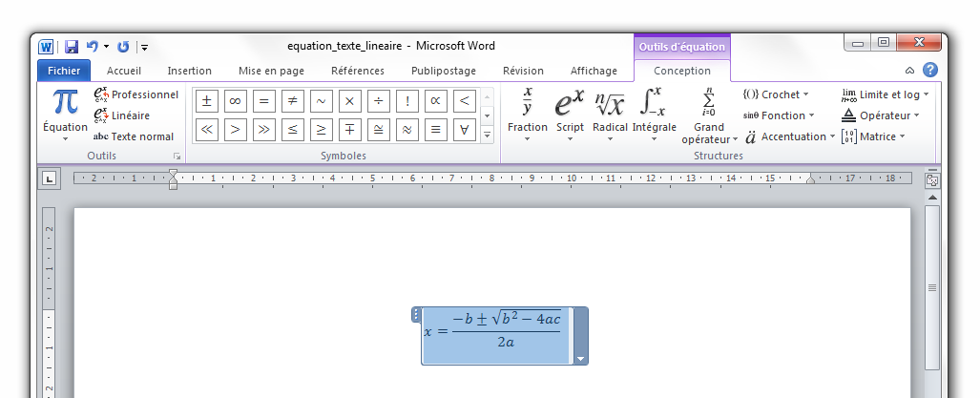Viewport: 980px width, 398px height.
Task: Open the Équation pi gallery
Action: [x=65, y=113]
